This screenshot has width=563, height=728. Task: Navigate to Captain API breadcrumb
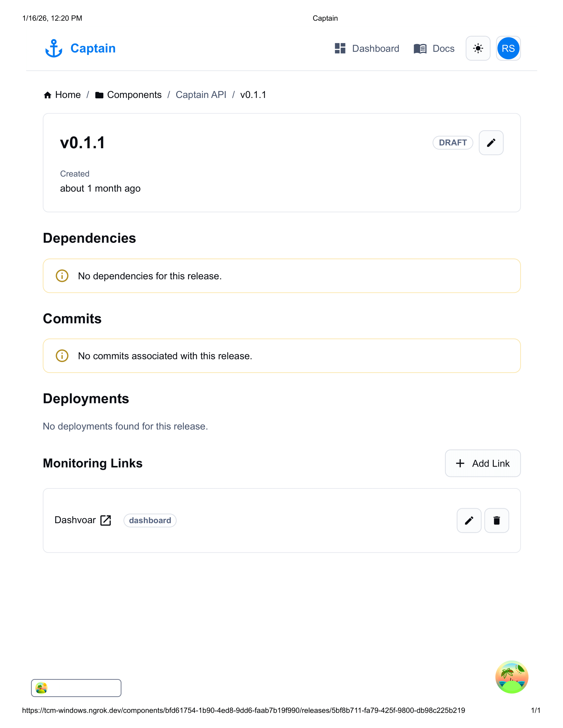201,95
